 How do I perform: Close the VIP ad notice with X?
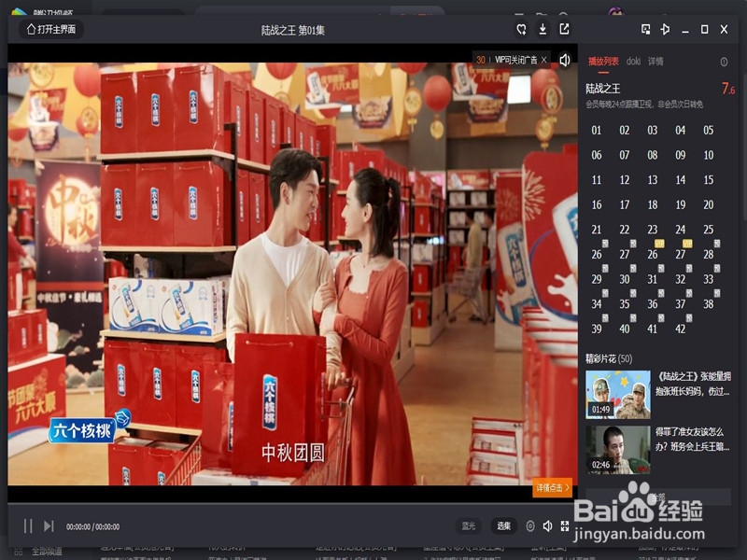tap(544, 60)
